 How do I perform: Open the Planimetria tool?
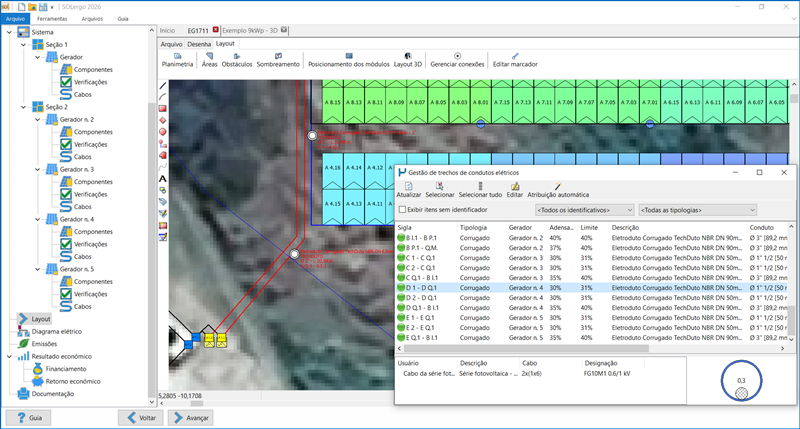(176, 59)
